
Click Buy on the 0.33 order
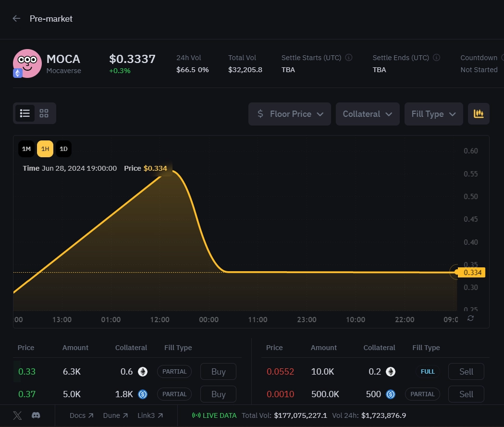(x=218, y=371)
